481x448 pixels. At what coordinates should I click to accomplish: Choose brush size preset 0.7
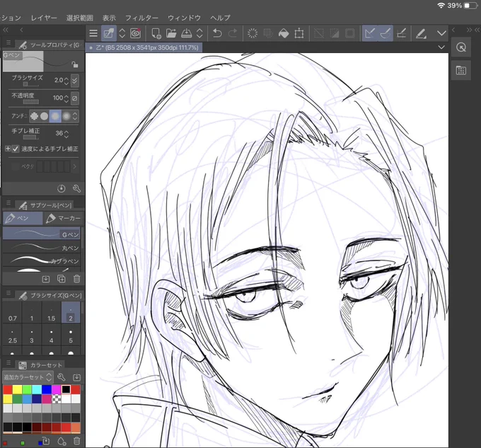point(12,313)
